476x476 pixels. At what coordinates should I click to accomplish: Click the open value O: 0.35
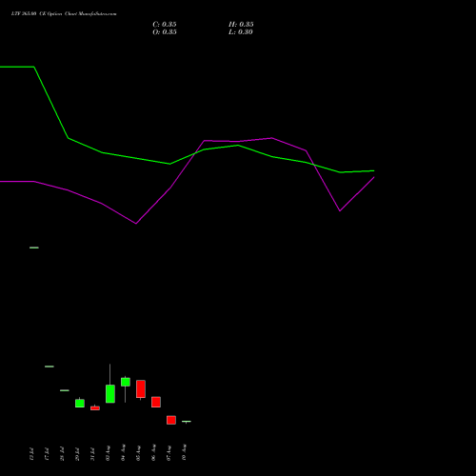pyautogui.click(x=165, y=32)
